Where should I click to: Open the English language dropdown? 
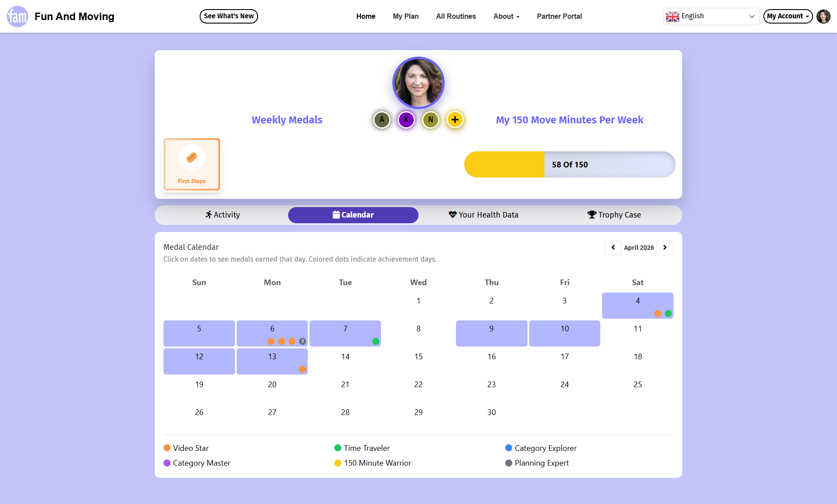[x=711, y=17]
